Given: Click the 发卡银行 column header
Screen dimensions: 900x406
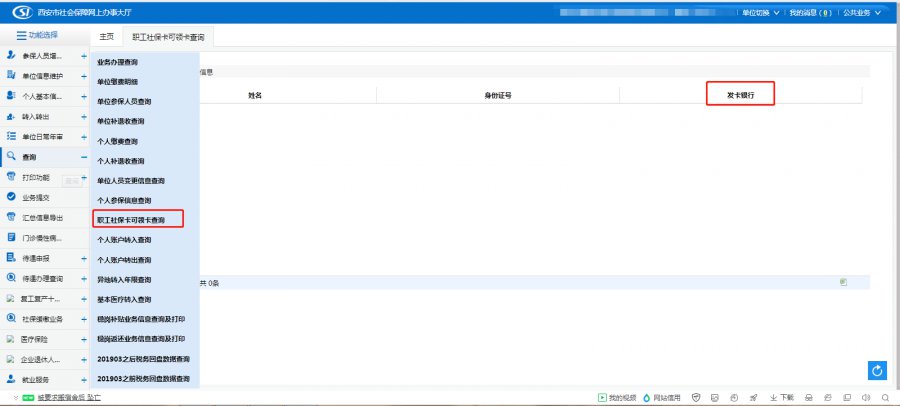Looking at the screenshot, I should pyautogui.click(x=740, y=95).
